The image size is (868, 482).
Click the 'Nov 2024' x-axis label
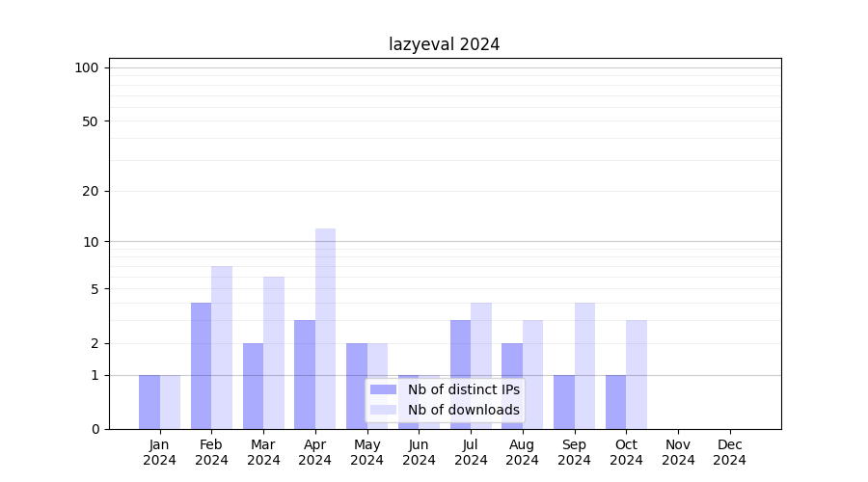point(678,452)
